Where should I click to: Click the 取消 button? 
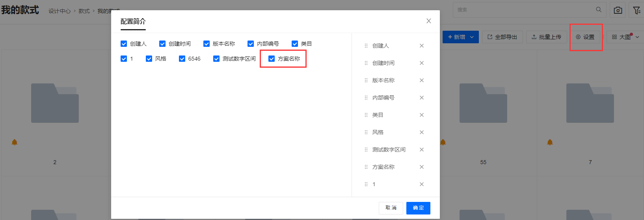coord(391,208)
